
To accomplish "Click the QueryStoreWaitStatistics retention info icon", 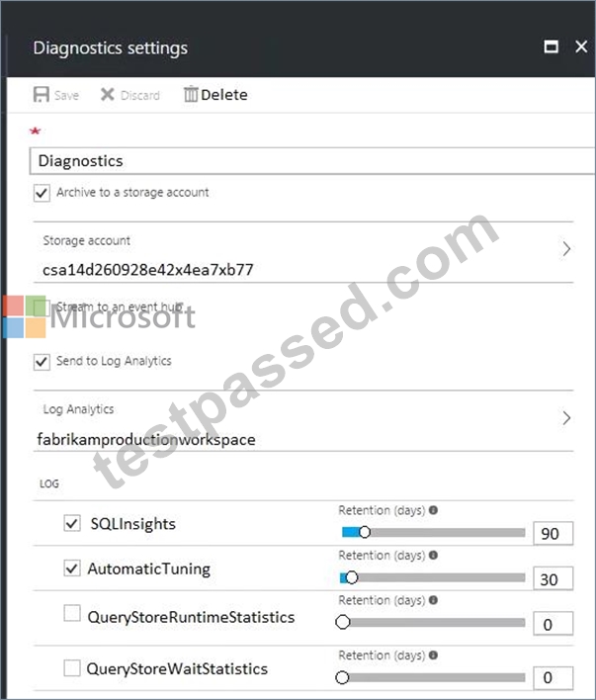I will pyautogui.click(x=433, y=655).
